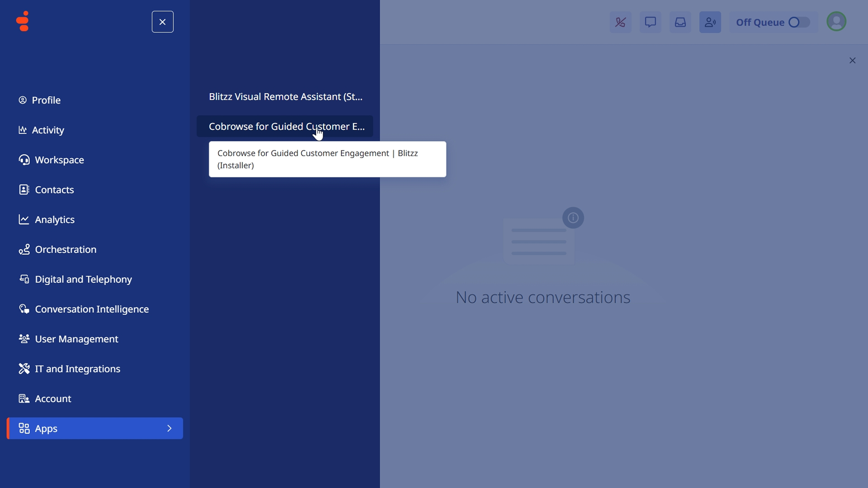The image size is (868, 488).
Task: Open the user avatar profile picture
Action: pyautogui.click(x=836, y=22)
